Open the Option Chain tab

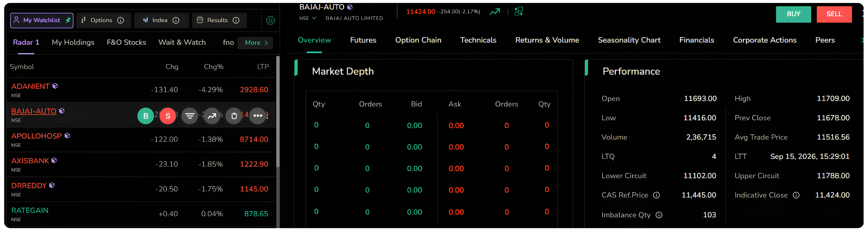[418, 40]
